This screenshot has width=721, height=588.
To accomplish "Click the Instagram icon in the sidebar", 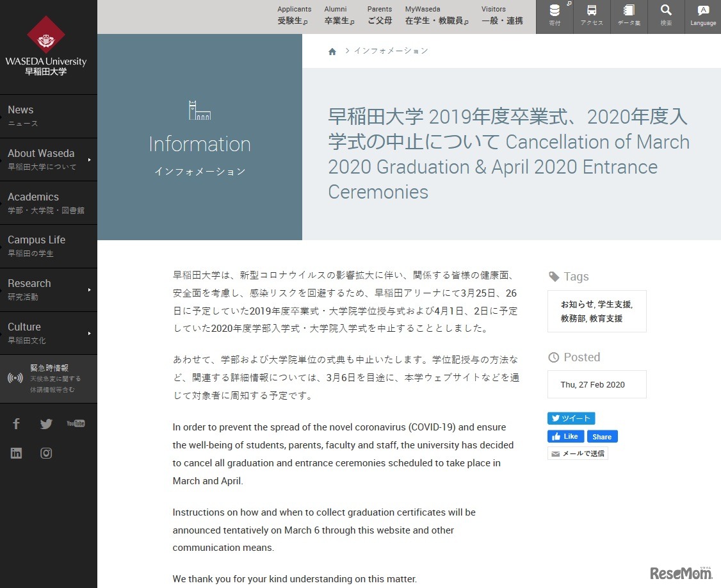I will pos(46,453).
